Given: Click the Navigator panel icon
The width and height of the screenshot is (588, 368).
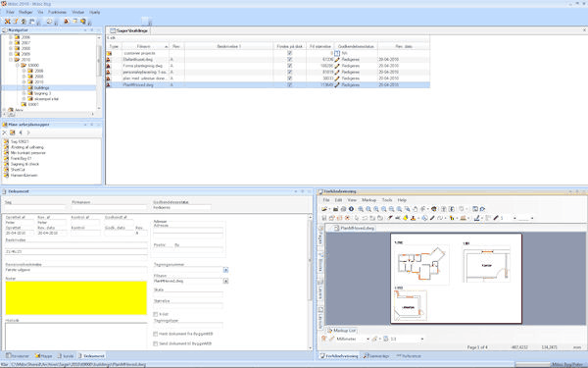Looking at the screenshot, I should (x=5, y=30).
